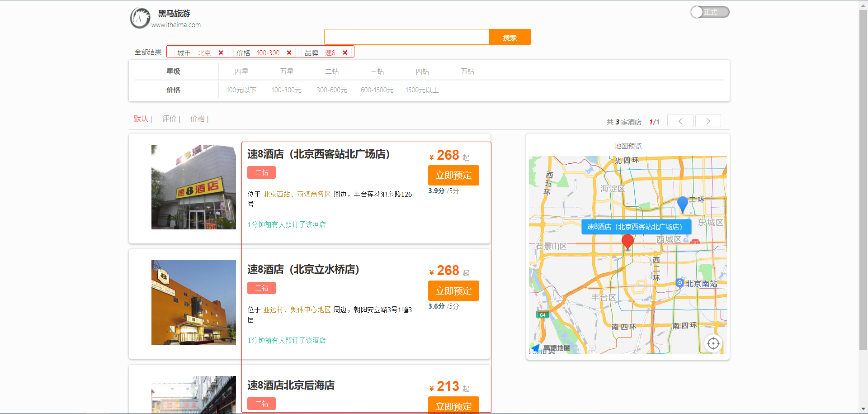
Task: Click the www.itheima.com site text
Action: pos(176,25)
